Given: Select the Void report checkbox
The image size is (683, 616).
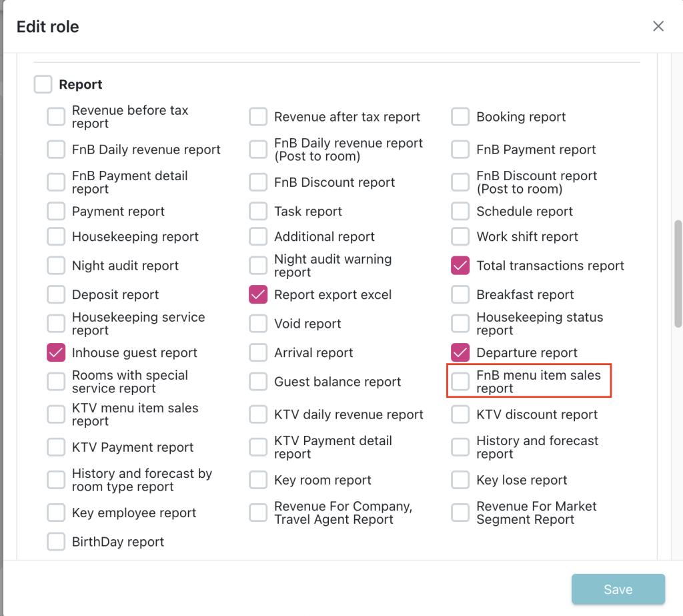Looking at the screenshot, I should coord(258,324).
